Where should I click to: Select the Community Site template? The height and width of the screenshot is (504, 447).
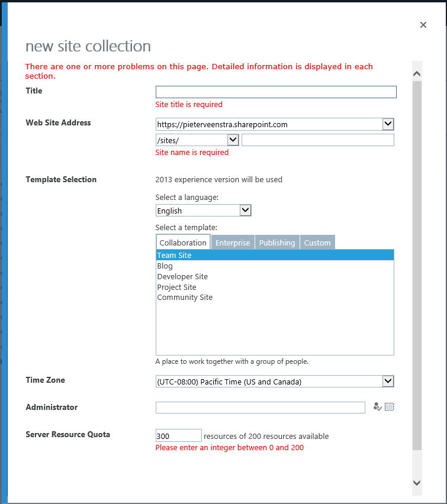click(275, 298)
